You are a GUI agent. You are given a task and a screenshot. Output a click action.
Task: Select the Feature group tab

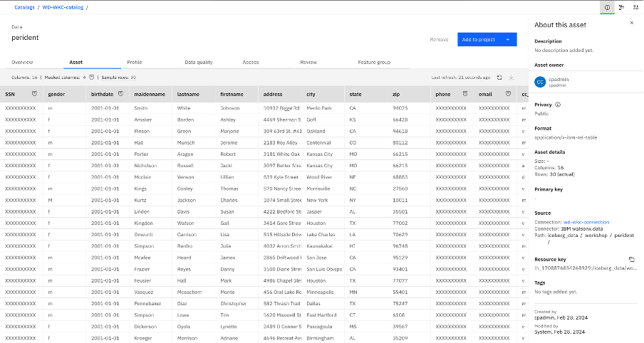point(374,63)
